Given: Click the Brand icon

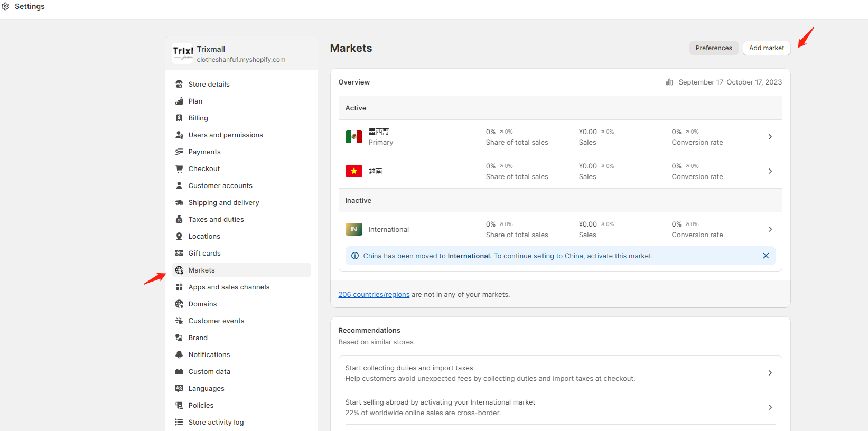Looking at the screenshot, I should (x=179, y=338).
